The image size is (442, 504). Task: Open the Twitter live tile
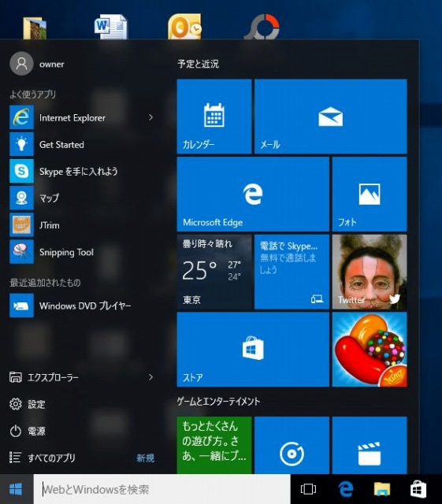(370, 272)
